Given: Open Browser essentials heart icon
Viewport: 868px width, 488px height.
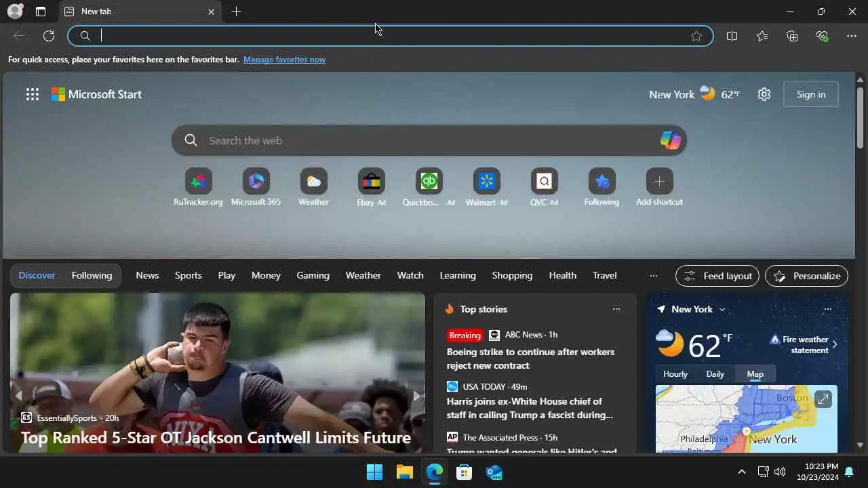Looking at the screenshot, I should tap(822, 36).
